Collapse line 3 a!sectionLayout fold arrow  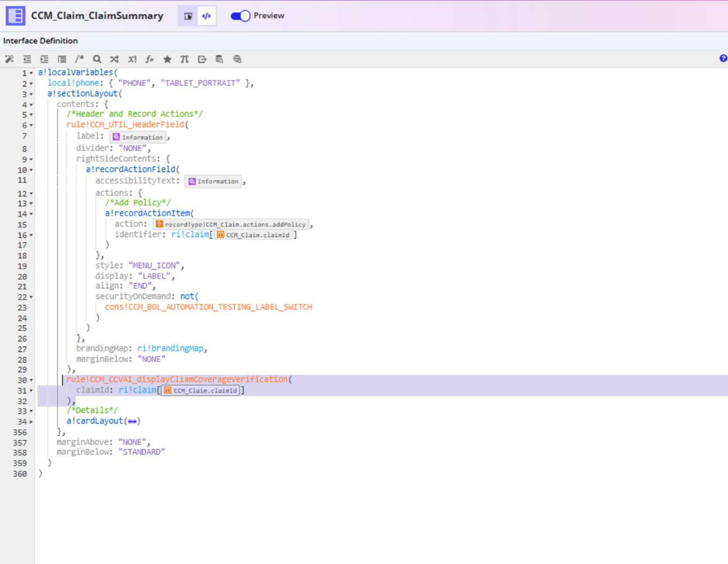pyautogui.click(x=31, y=95)
